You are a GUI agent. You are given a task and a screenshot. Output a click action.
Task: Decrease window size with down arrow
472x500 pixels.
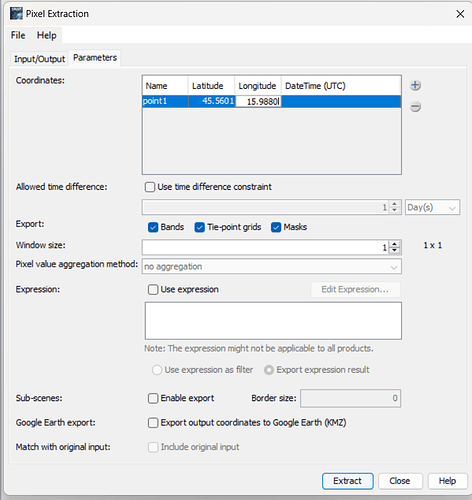[x=395, y=250]
